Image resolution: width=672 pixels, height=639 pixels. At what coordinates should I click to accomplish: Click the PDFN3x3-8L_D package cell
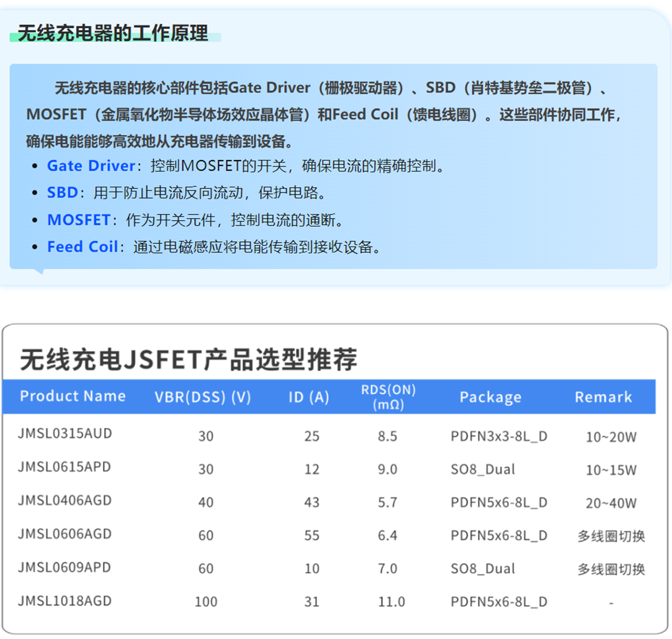click(499, 437)
